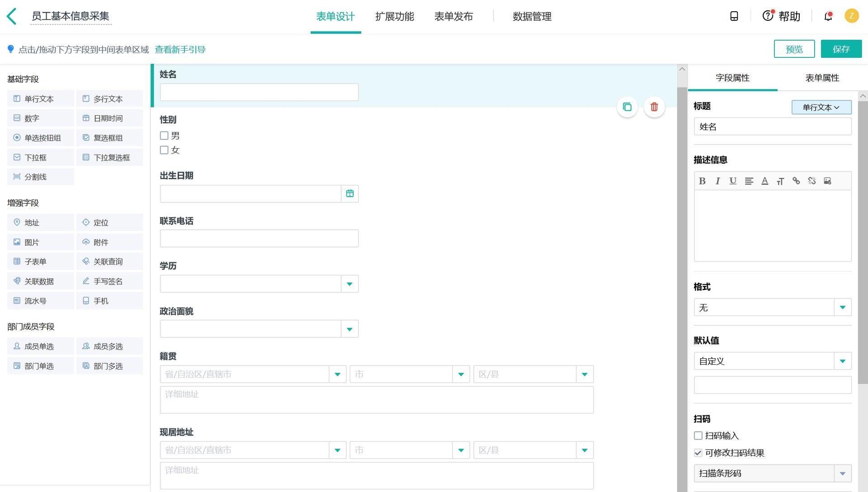868x492 pixels.
Task: Add a 复选框组 field
Action: click(x=109, y=137)
